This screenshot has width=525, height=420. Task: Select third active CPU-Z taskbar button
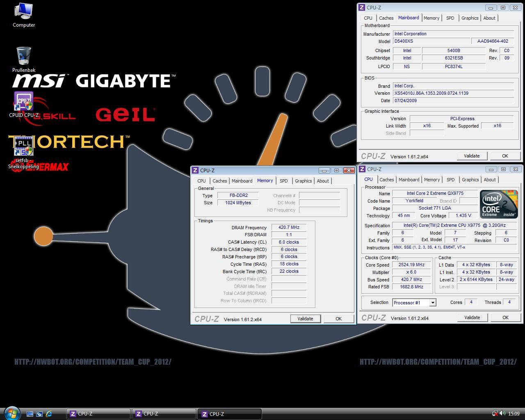click(229, 414)
